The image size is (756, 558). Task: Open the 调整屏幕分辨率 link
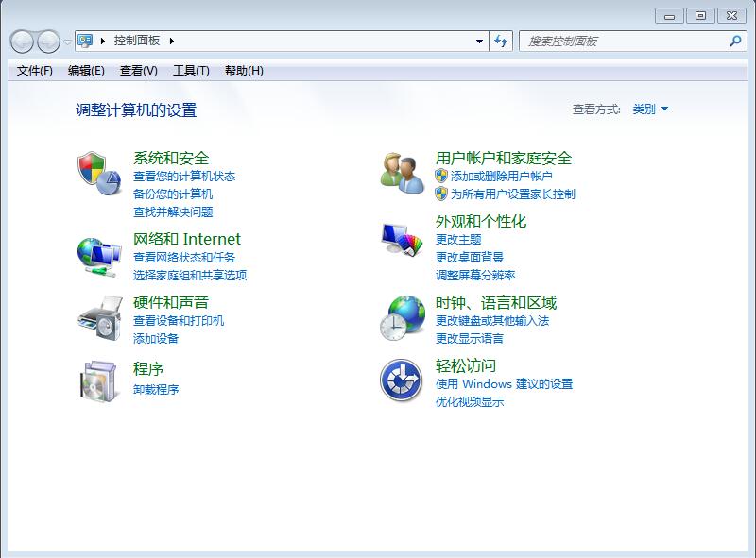[x=475, y=275]
